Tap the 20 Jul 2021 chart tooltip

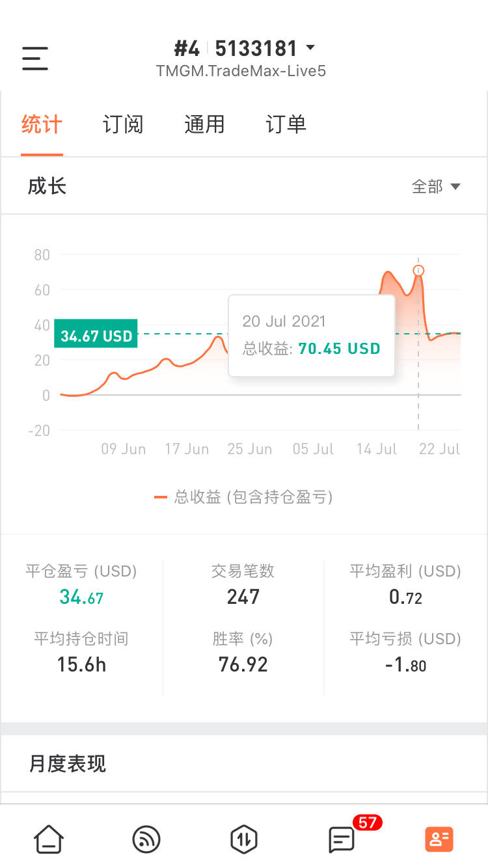point(311,335)
